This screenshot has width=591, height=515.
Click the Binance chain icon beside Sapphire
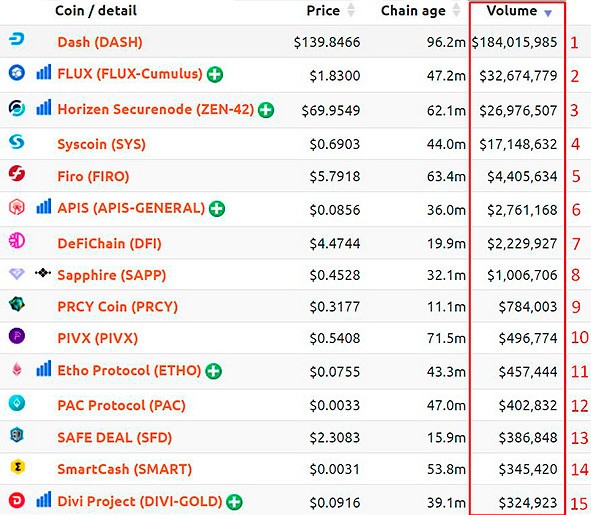(x=43, y=273)
